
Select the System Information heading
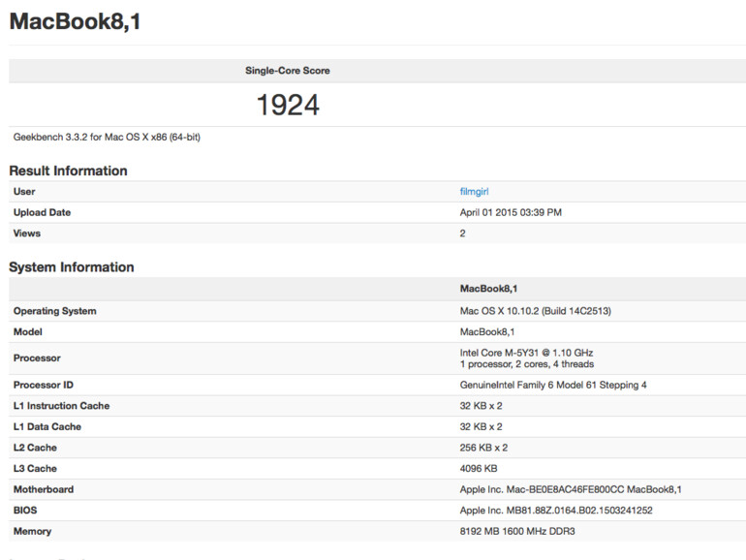click(72, 266)
